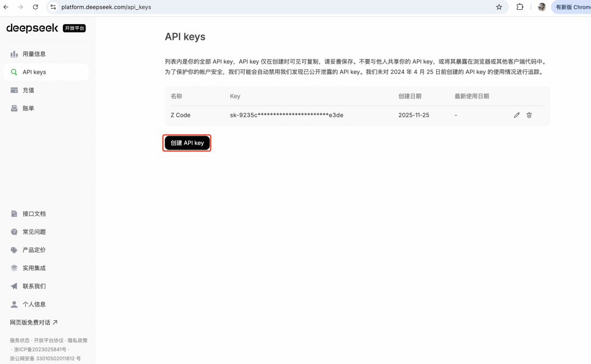Open 常见问题 in the sidebar
Screen dimensions: 591x364
point(46,232)
